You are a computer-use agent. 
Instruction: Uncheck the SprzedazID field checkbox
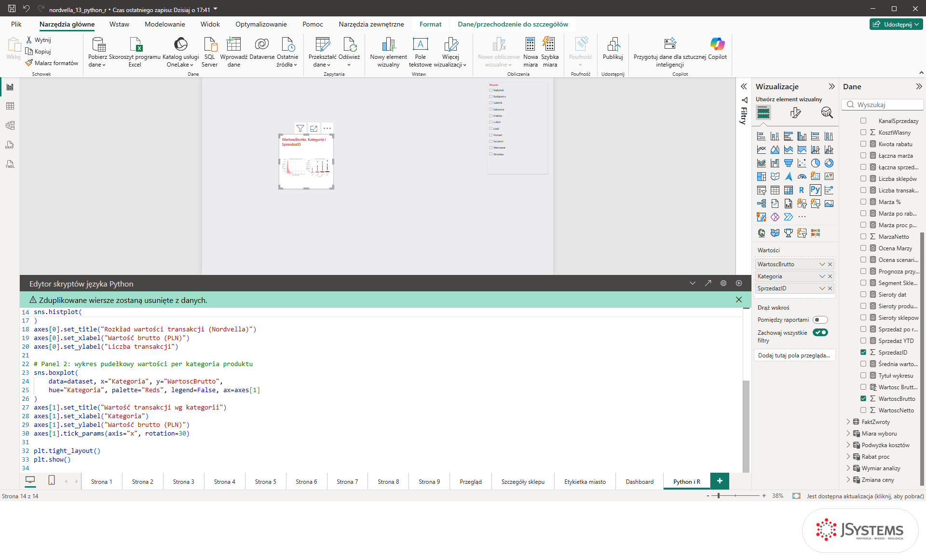[863, 352]
